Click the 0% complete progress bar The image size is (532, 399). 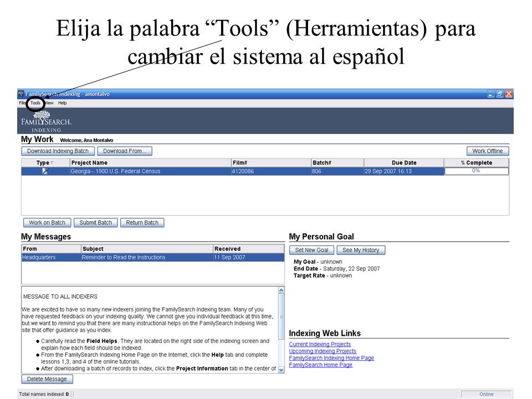tap(477, 171)
